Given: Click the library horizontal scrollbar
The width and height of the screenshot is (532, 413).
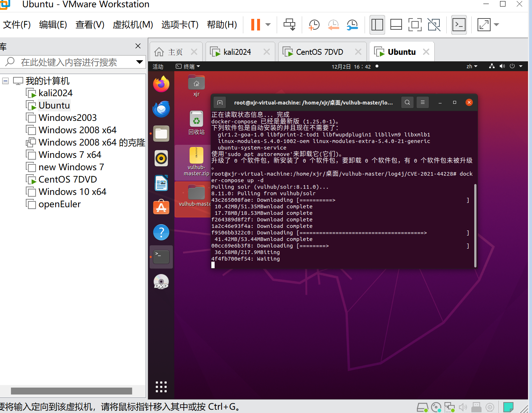Looking at the screenshot, I should 72,391.
